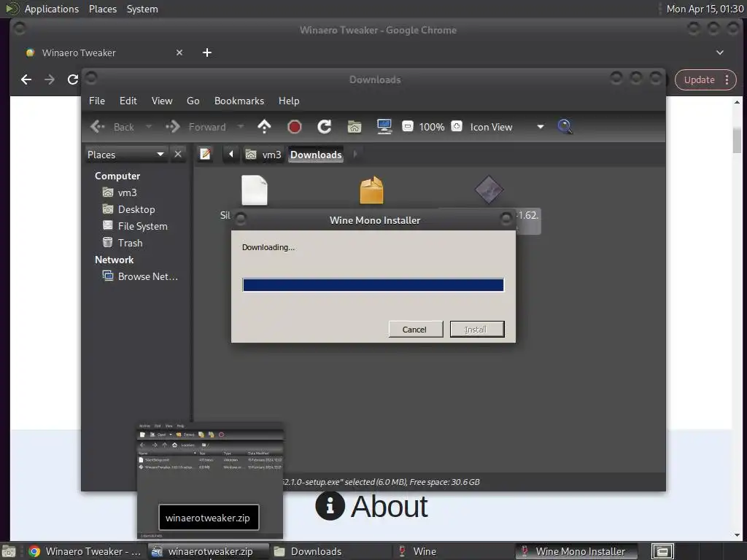Zoom out with the minus icon
Viewport: 747px width, 560px height.
click(x=407, y=126)
